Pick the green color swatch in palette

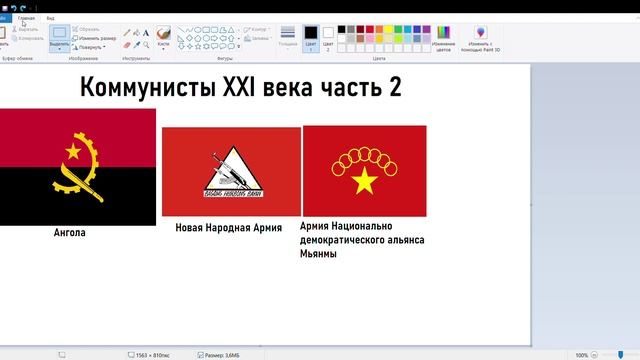pos(398,29)
